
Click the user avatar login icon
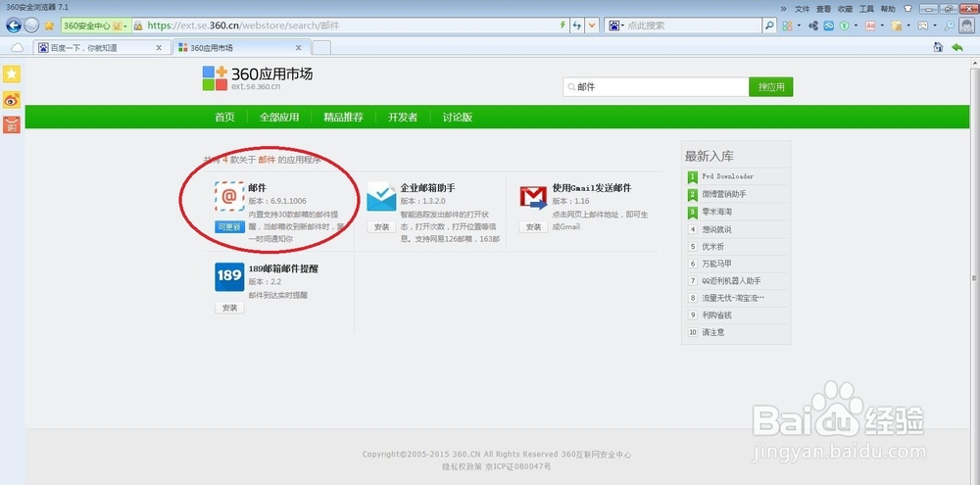click(966, 25)
